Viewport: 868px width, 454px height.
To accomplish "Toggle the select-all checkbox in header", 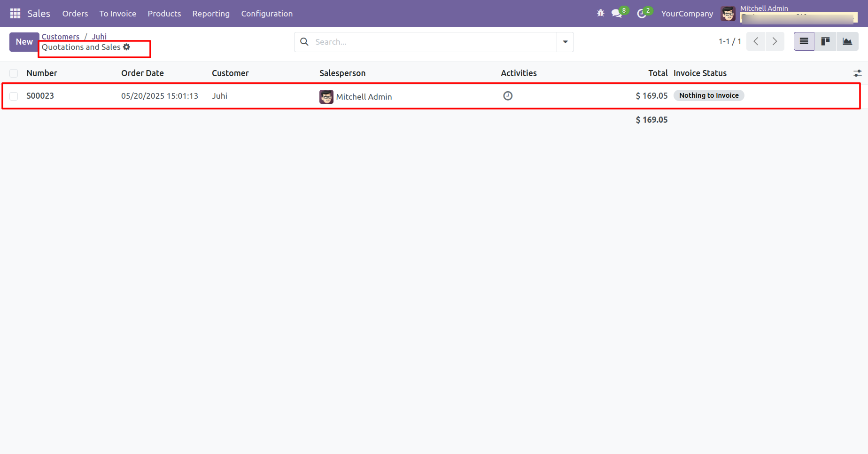I will point(14,73).
